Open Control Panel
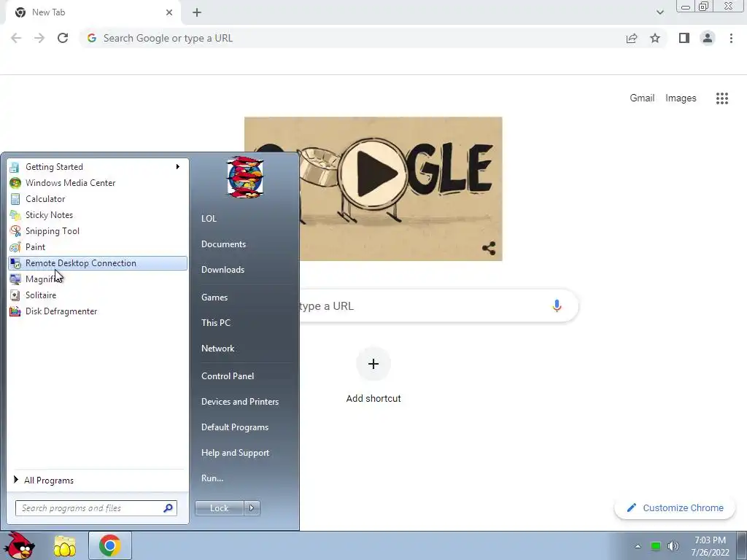The image size is (747, 560). pyautogui.click(x=228, y=376)
